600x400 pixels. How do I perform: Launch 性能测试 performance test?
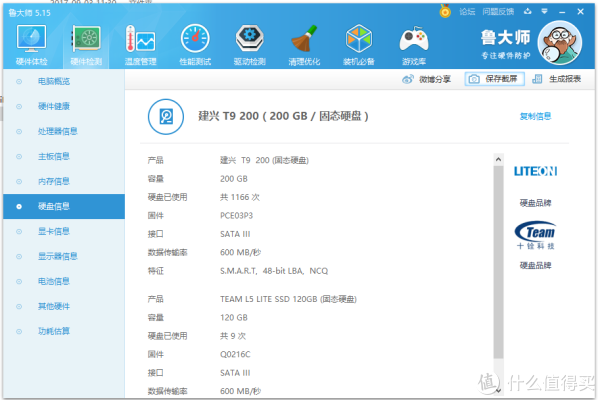195,44
